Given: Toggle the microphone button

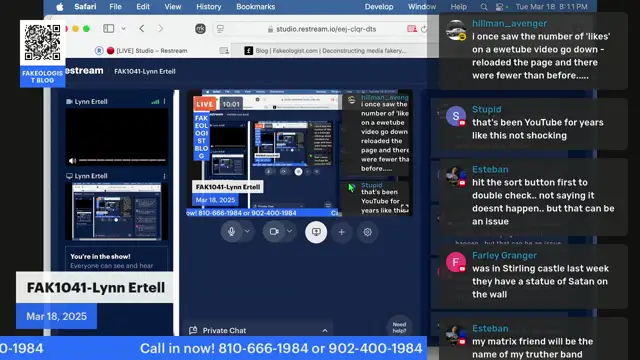Looking at the screenshot, I should (231, 231).
